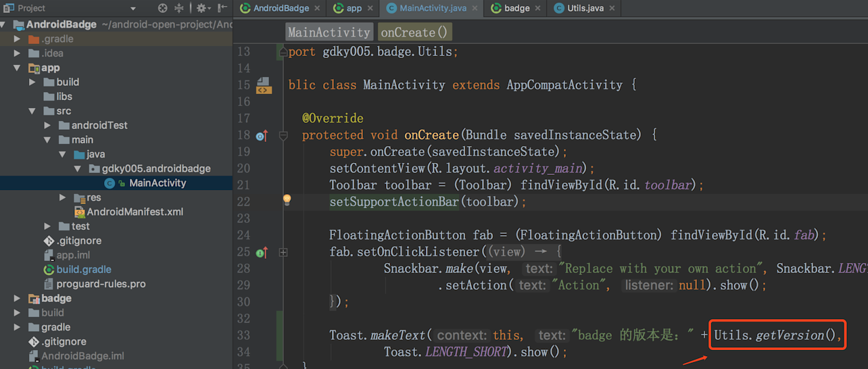The image size is (868, 369).
Task: Click the Collapse All icon in Project panel
Action: tap(179, 8)
